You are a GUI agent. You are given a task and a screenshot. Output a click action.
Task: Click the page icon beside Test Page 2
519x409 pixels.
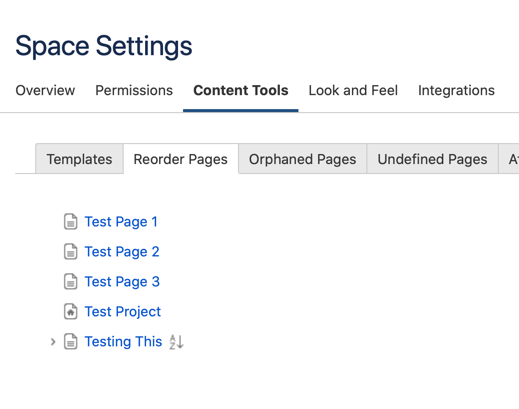(70, 252)
